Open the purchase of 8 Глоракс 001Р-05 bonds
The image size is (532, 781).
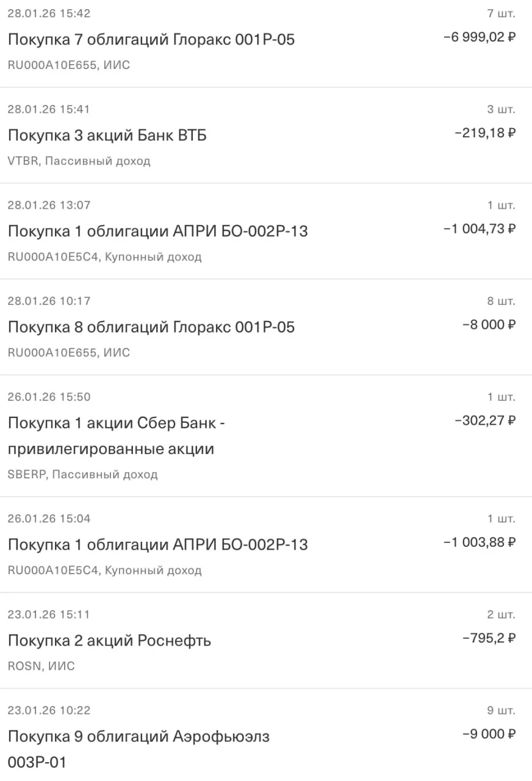[266, 327]
